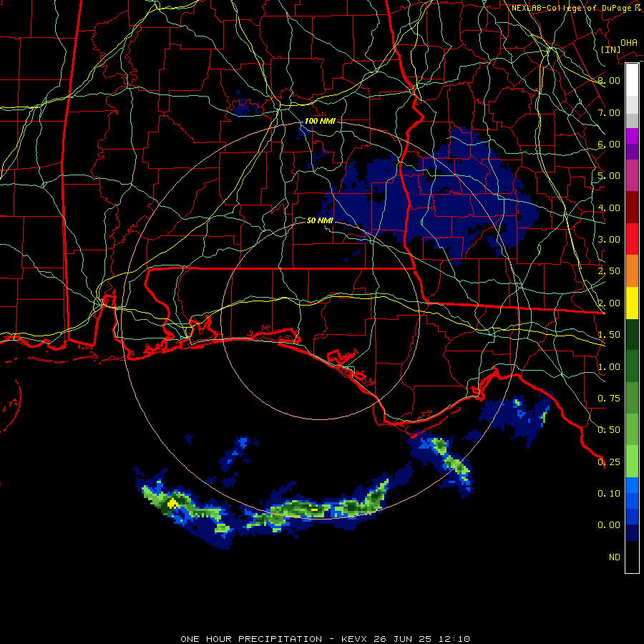Select the yellow swatch in legend
Screen dimensions: 644x644
tap(632, 303)
